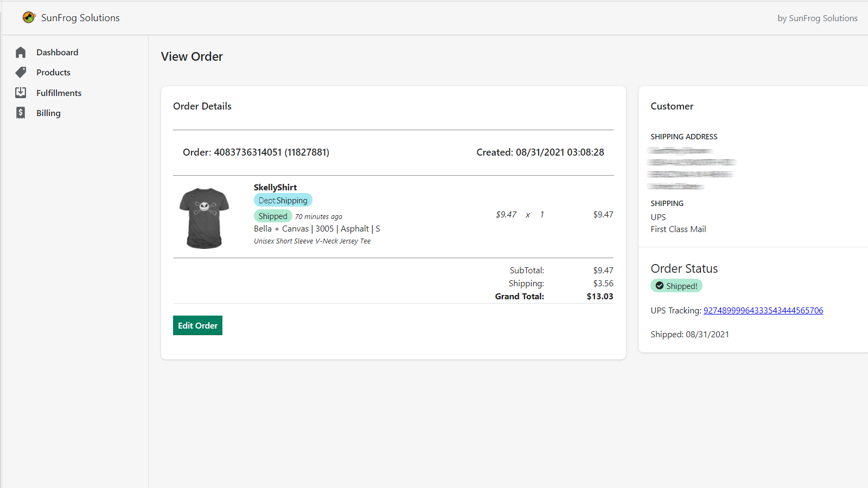Select the Dept:Shipping badge
Screen dimensions: 868x488
(283, 200)
